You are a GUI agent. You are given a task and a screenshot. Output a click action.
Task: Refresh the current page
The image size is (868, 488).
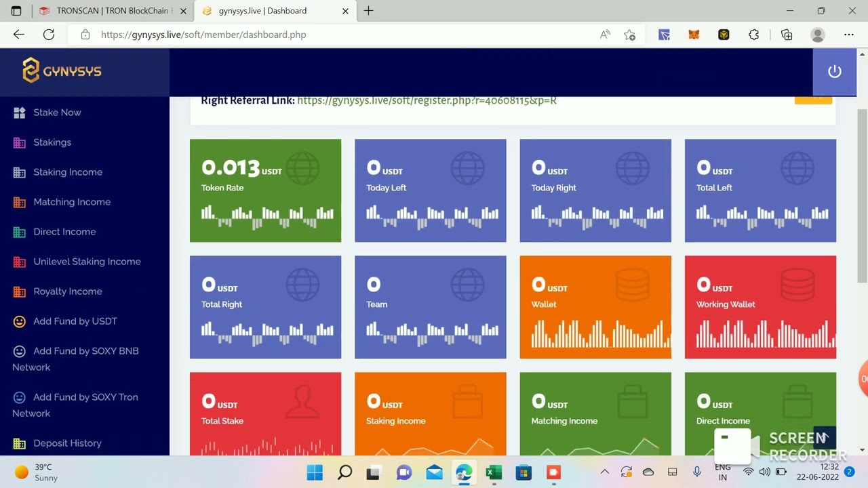49,35
